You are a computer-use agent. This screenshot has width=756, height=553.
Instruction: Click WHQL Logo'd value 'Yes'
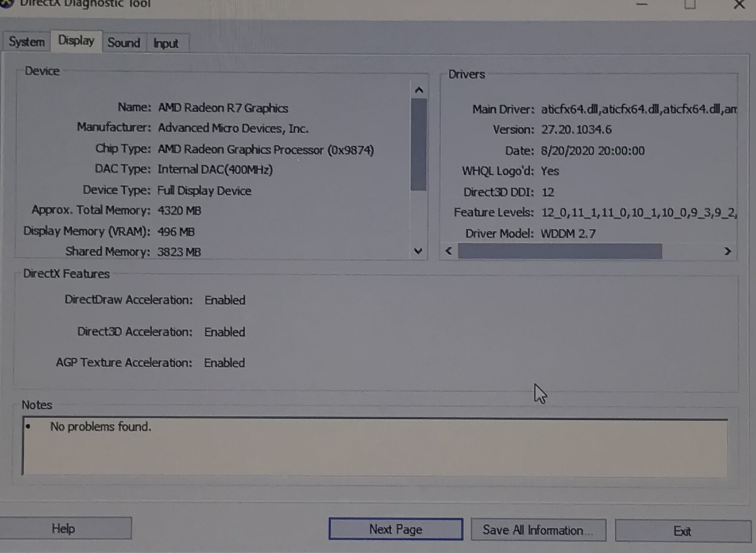[550, 171]
